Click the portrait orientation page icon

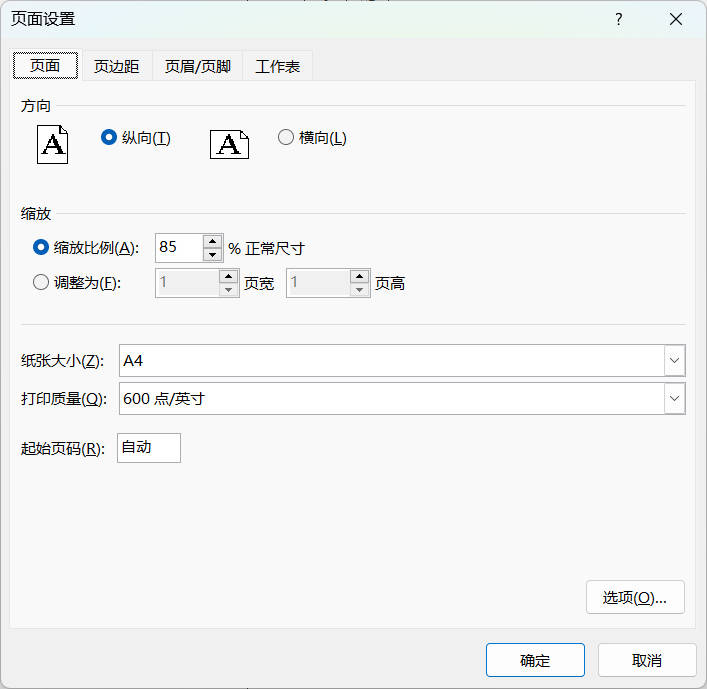[52, 144]
